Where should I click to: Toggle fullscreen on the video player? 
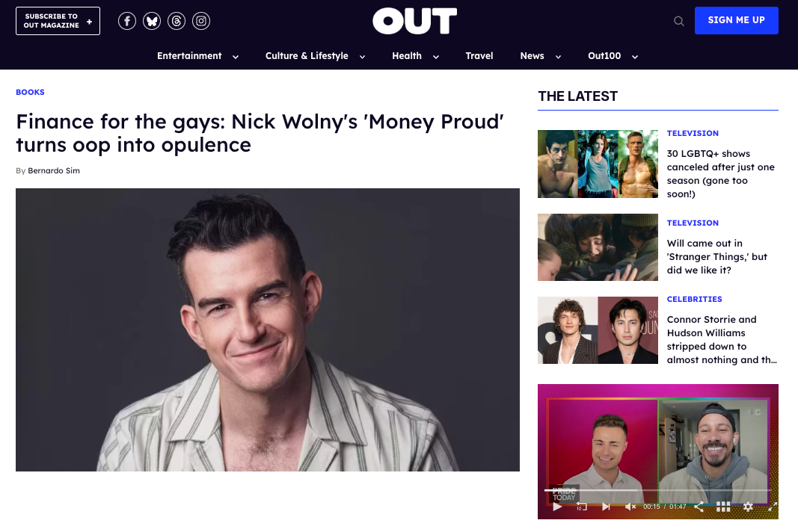(x=773, y=507)
